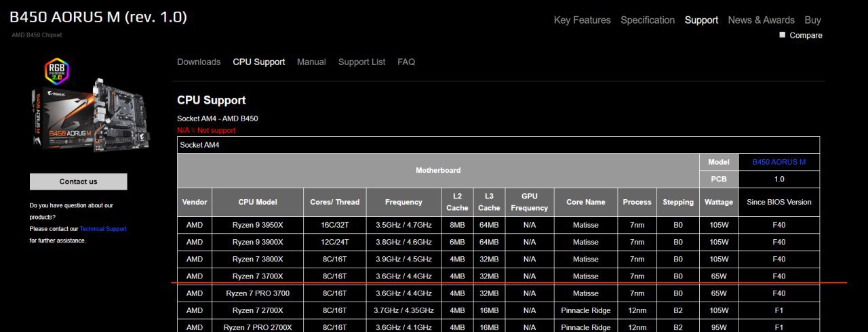868x332 pixels.
Task: Click the 6MB L2 cache cell
Action: pos(457,242)
